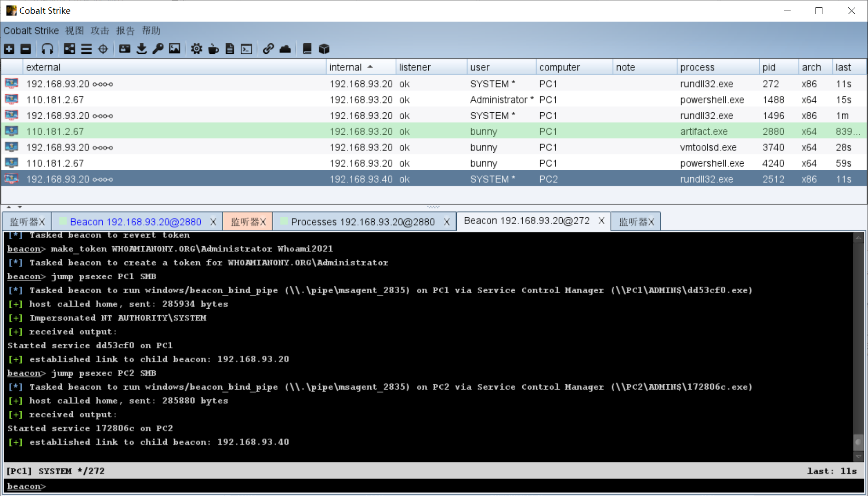Click the cloud web server icon

(x=285, y=49)
